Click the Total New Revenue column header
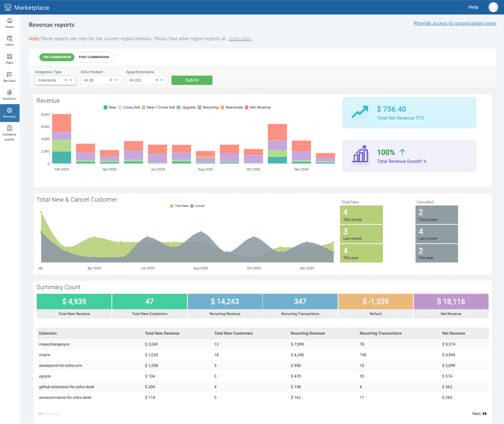 162,333
